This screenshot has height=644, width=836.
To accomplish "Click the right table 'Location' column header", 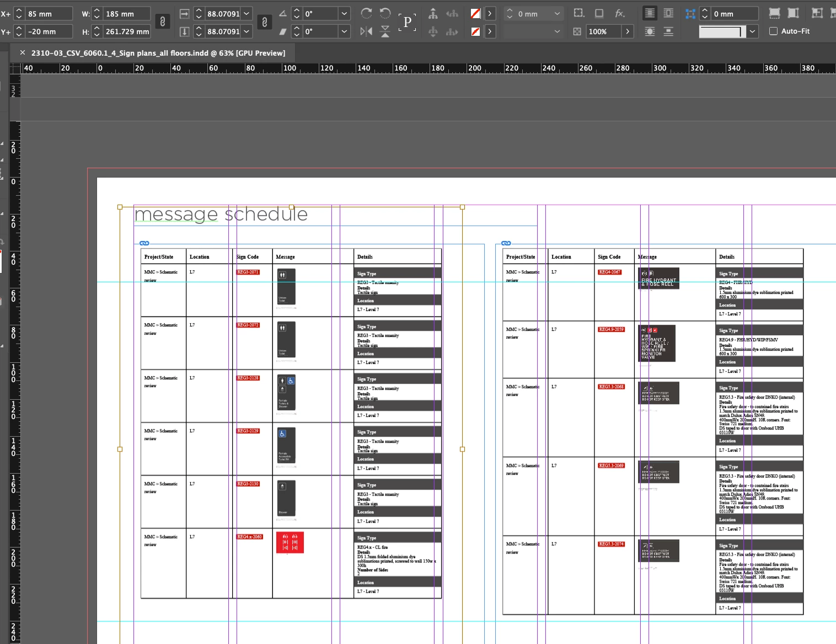I will (561, 257).
